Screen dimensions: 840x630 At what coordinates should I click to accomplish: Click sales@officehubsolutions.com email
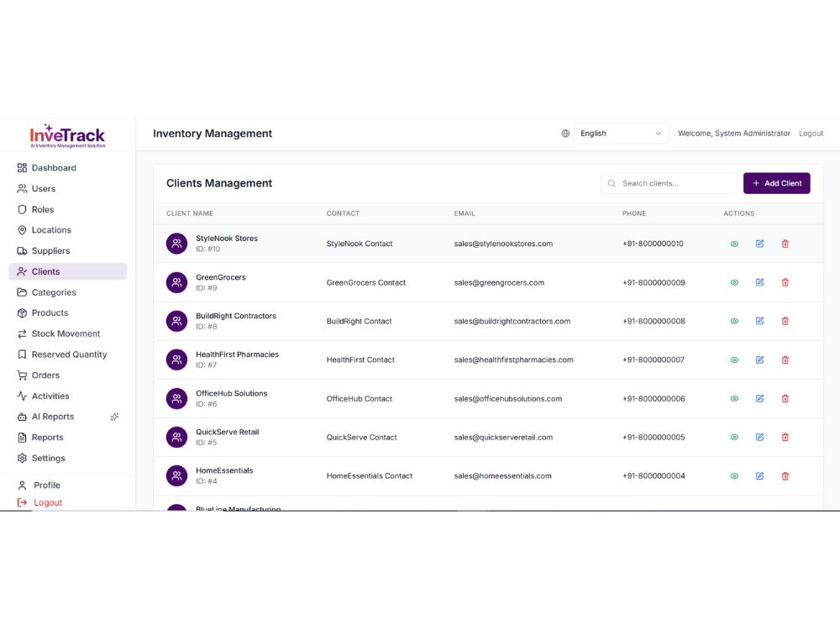coord(508,398)
